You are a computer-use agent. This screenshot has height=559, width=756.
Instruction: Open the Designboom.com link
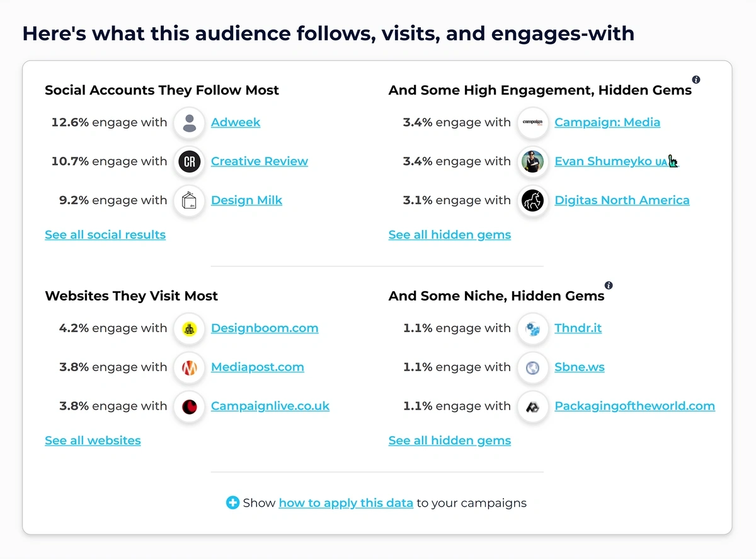(265, 328)
